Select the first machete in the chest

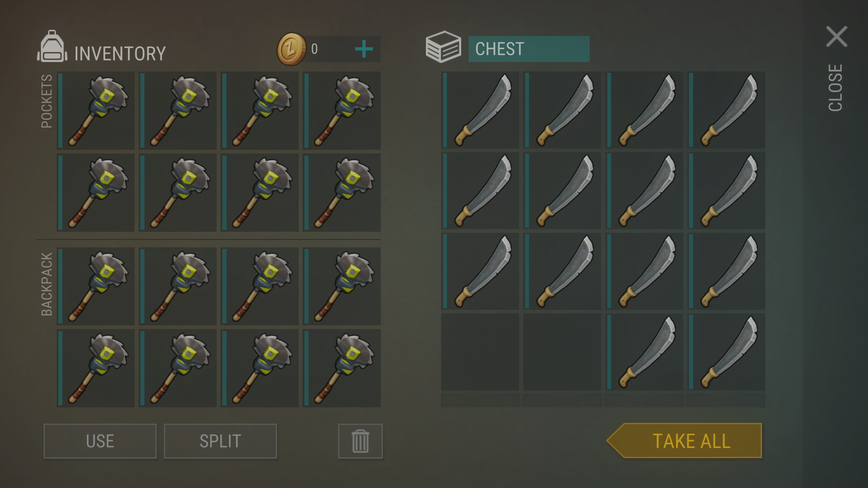[480, 110]
